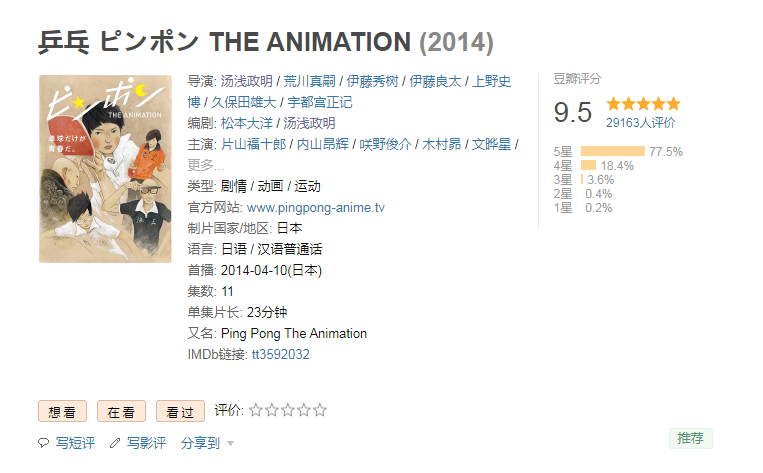
Task: Open the Ping Pong poster thumbnail
Action: click(105, 169)
